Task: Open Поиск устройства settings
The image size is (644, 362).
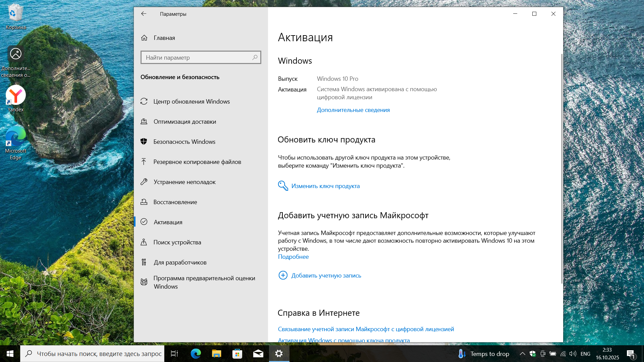Action: [x=177, y=242]
